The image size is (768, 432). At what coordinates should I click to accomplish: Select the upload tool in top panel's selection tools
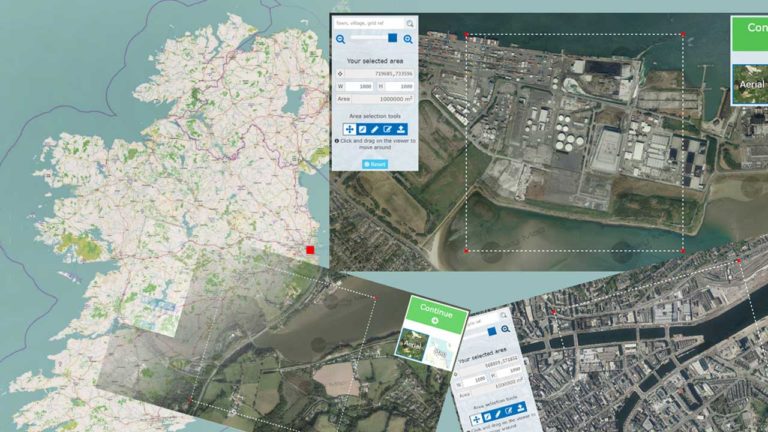[401, 129]
